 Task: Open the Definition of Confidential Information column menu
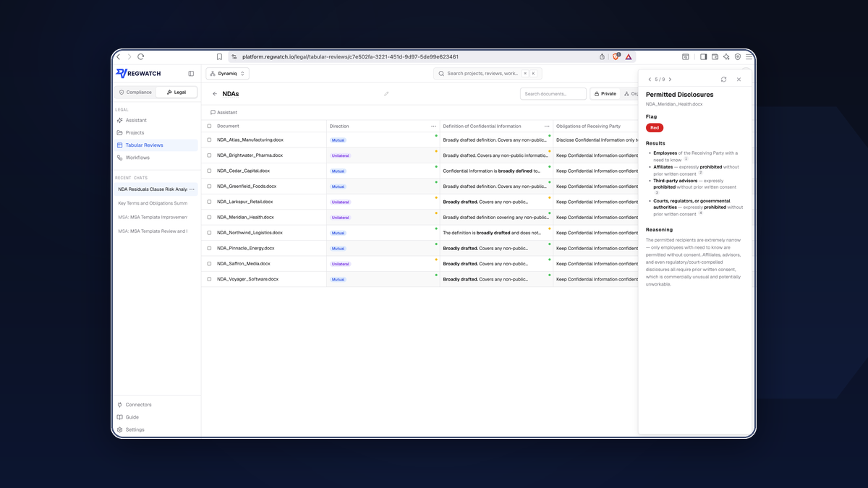[x=547, y=127]
